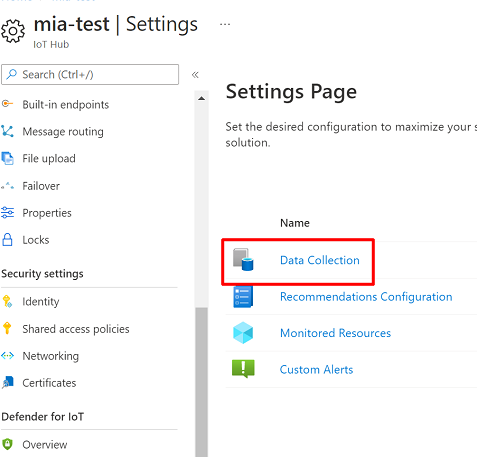Screen dimensions: 477x457
Task: Open the Data Collection link
Action: coord(320,260)
